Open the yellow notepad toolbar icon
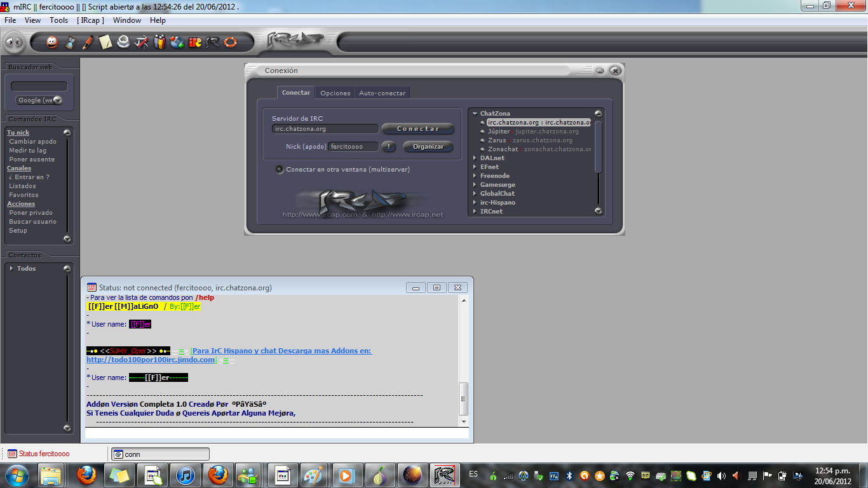 click(105, 43)
